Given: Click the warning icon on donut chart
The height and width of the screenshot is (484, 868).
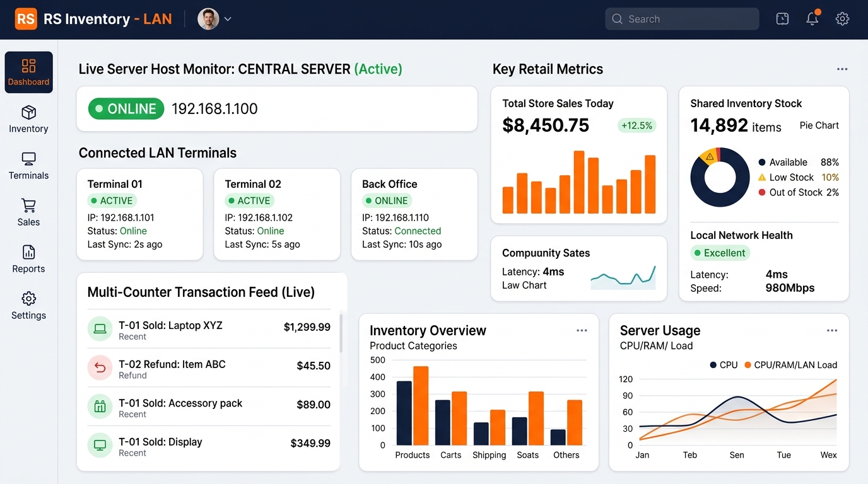Looking at the screenshot, I should coord(710,156).
